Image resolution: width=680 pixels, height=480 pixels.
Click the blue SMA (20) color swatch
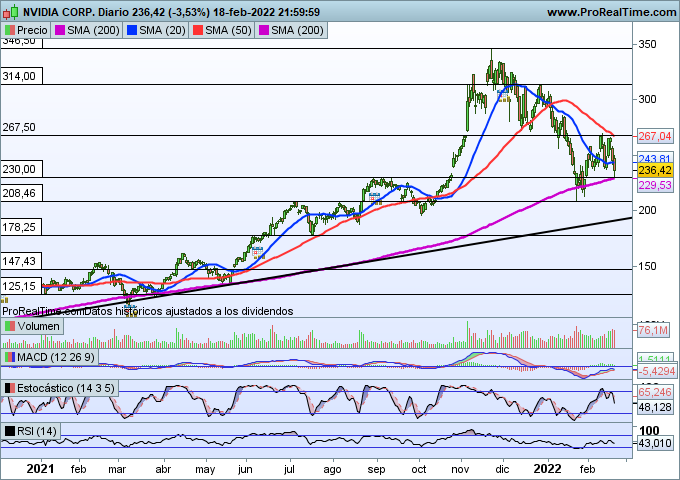(x=131, y=30)
